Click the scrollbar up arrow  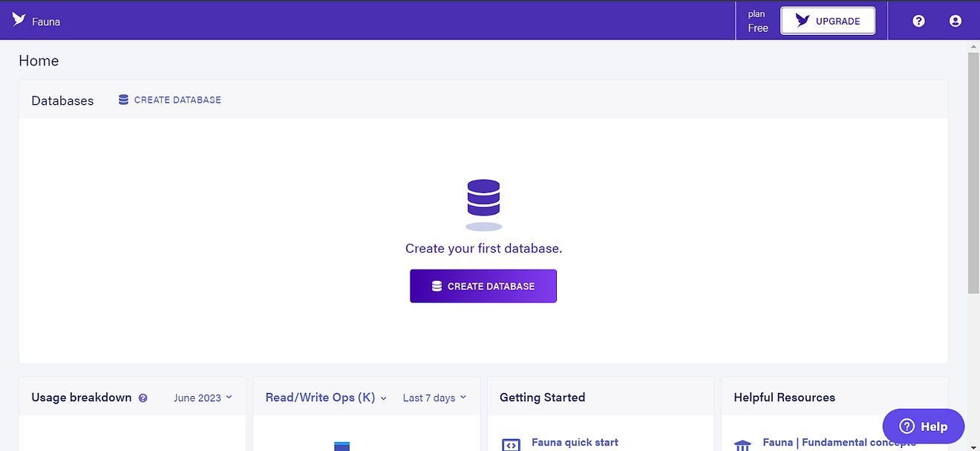(x=973, y=46)
